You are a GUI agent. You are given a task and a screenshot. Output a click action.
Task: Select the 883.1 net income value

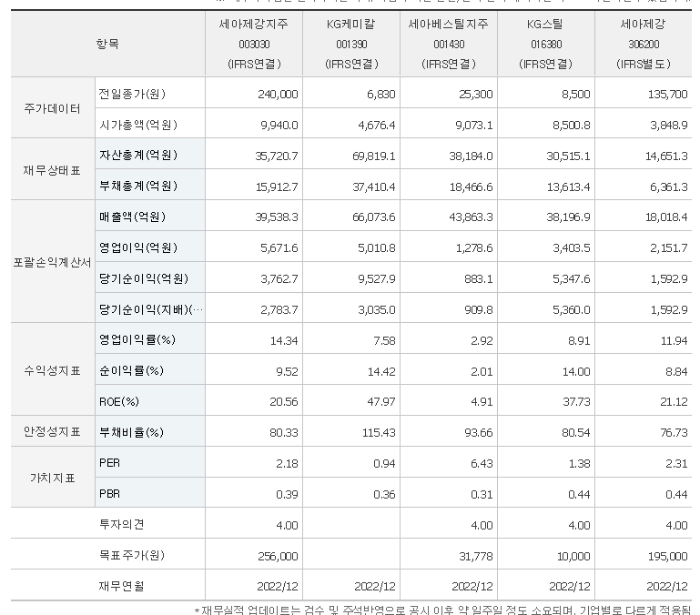tap(479, 279)
